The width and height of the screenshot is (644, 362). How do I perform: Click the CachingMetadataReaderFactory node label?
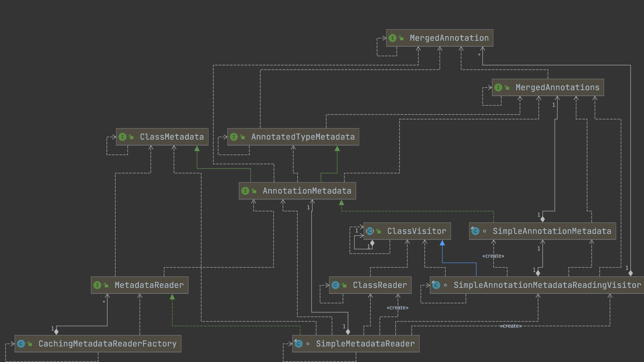click(107, 343)
